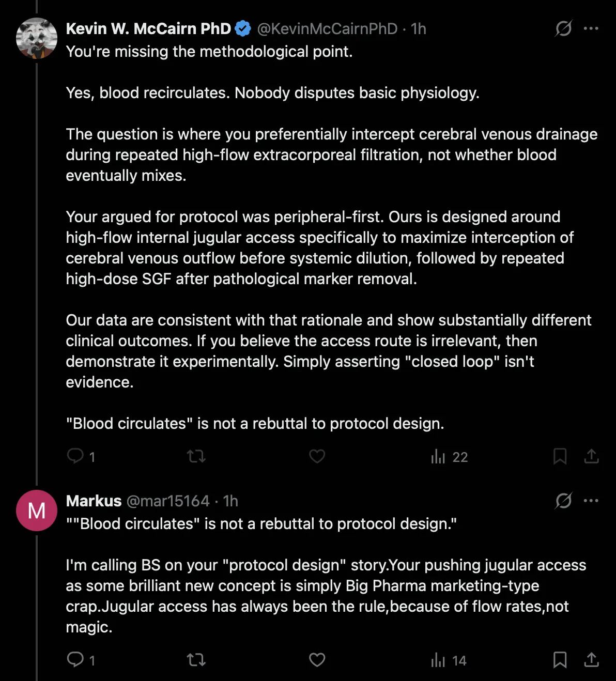Open Grok icon on Kevin's tweet
This screenshot has width=616, height=681.
click(x=563, y=28)
